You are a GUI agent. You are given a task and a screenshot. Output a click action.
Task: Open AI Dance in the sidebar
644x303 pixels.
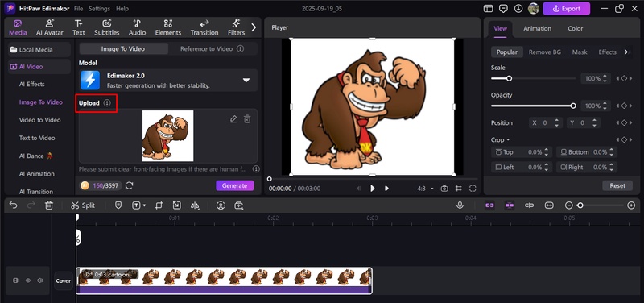click(36, 156)
